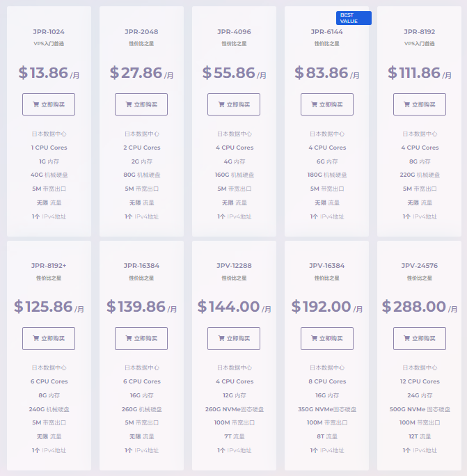
Task: Click the JPR-8192 plan title
Action: click(420, 32)
